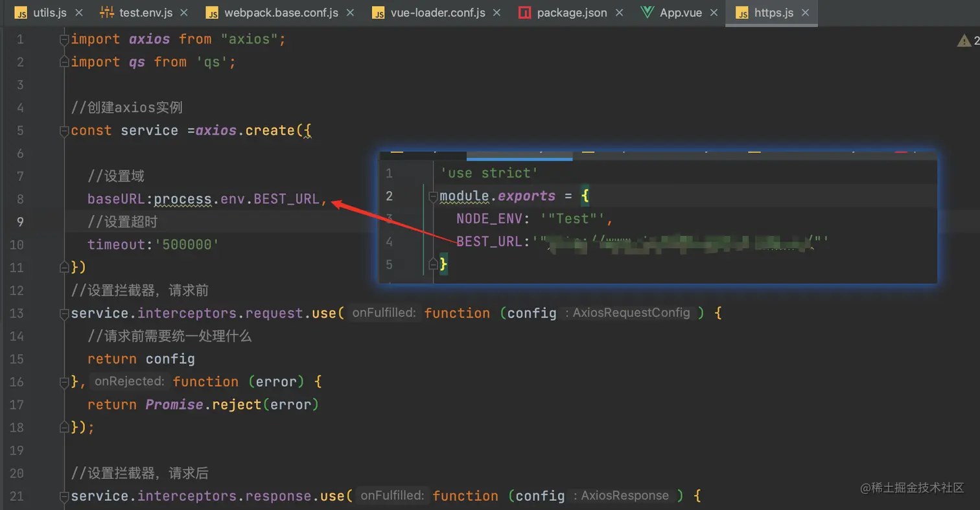980x510 pixels.
Task: Collapse the onRejected function at line 16
Action: [x=64, y=382]
